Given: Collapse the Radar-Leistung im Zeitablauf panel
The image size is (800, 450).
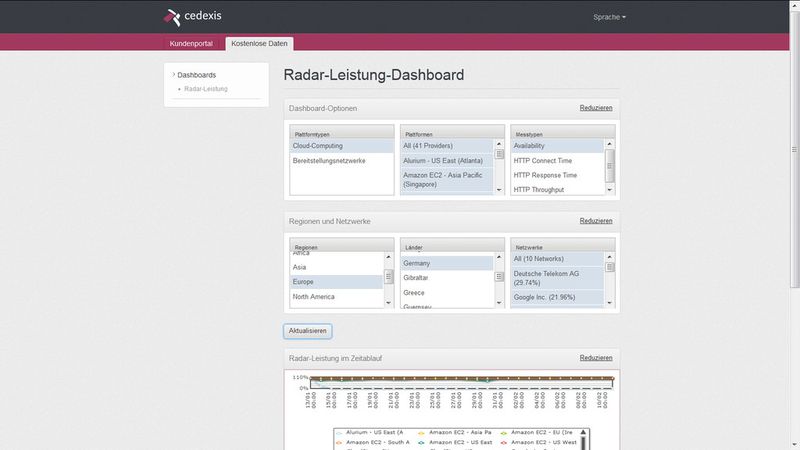Looking at the screenshot, I should 595,358.
